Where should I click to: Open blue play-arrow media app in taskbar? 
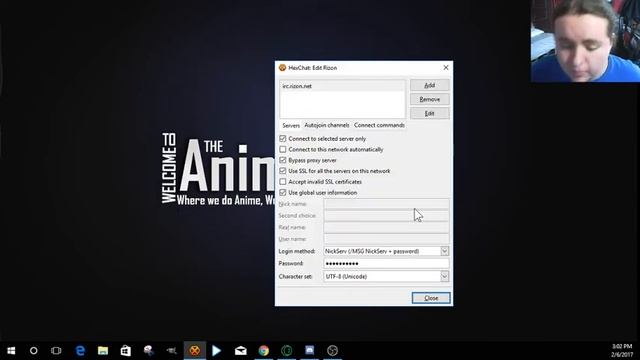pos(217,351)
